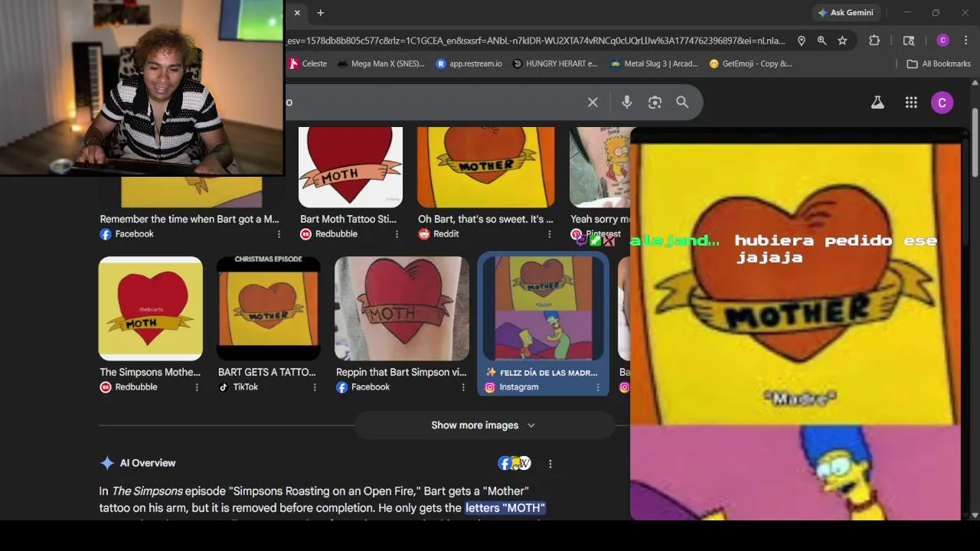Image resolution: width=980 pixels, height=551 pixels.
Task: Open the AI Overview three-dot menu
Action: point(550,463)
